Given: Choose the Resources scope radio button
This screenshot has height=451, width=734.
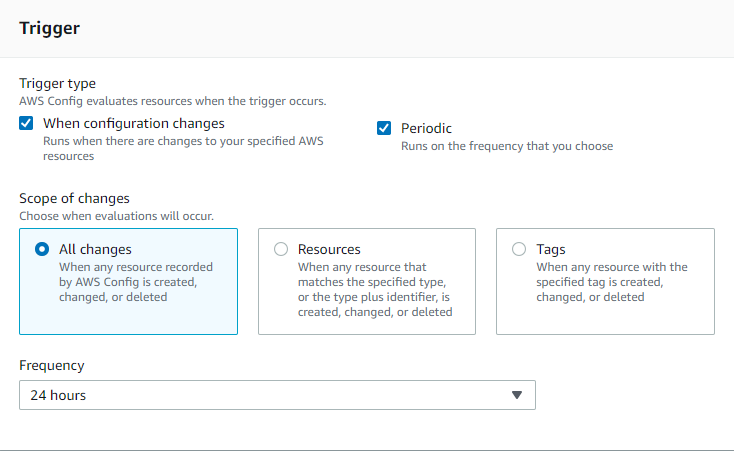Looking at the screenshot, I should click(x=281, y=249).
